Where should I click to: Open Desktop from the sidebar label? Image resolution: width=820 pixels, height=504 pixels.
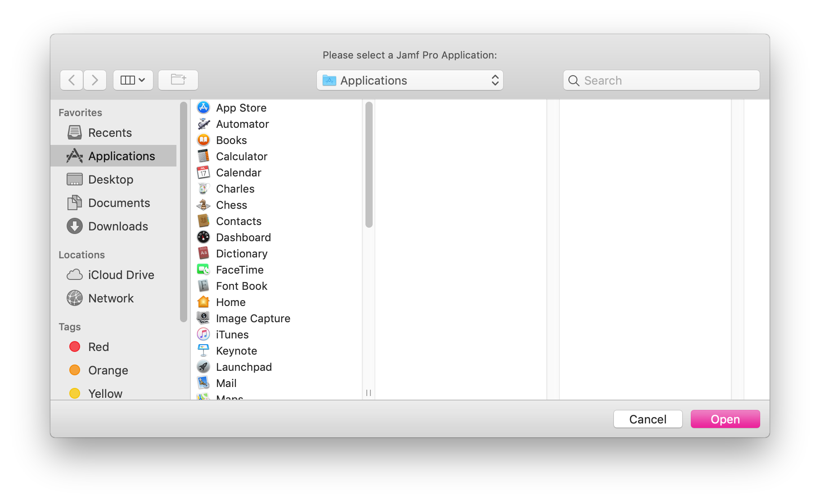tap(111, 179)
